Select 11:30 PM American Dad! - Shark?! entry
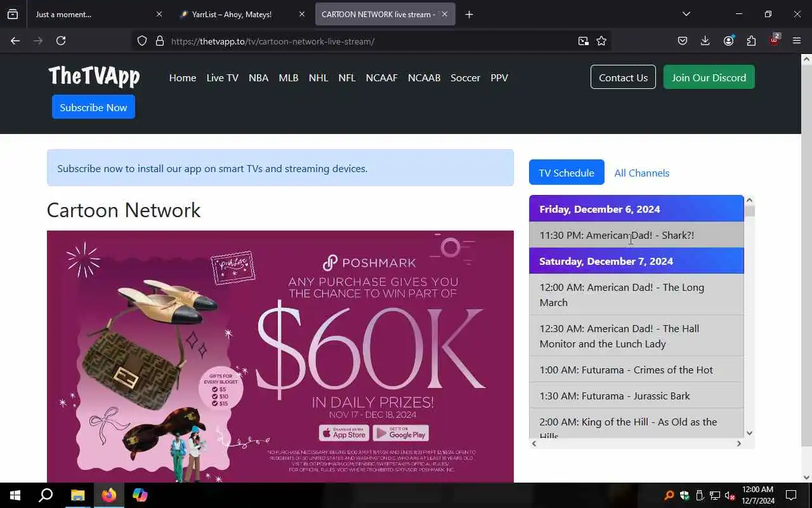This screenshot has width=812, height=508. pos(636,235)
